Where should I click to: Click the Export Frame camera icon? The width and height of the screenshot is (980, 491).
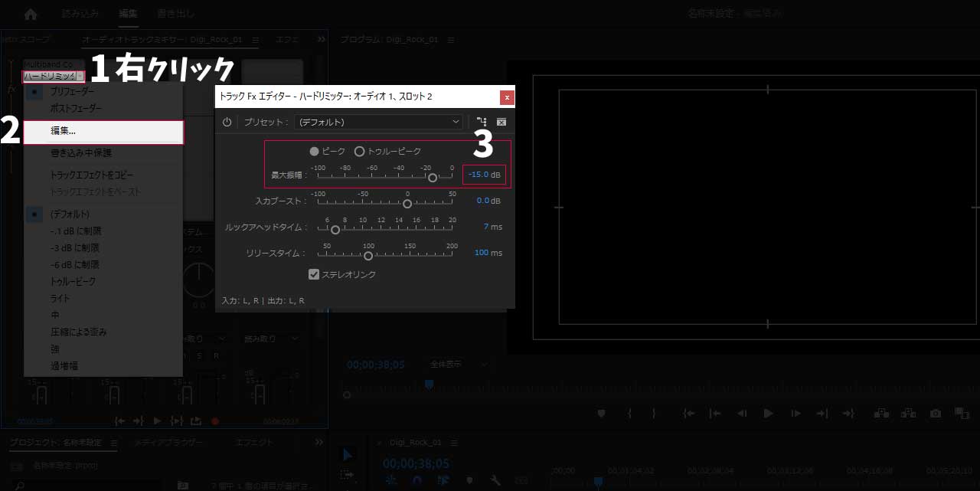pos(935,413)
